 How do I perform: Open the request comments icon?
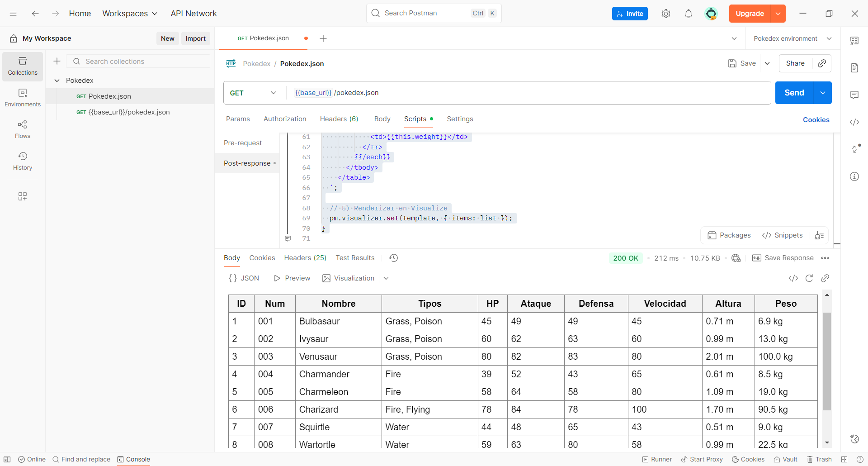(854, 95)
